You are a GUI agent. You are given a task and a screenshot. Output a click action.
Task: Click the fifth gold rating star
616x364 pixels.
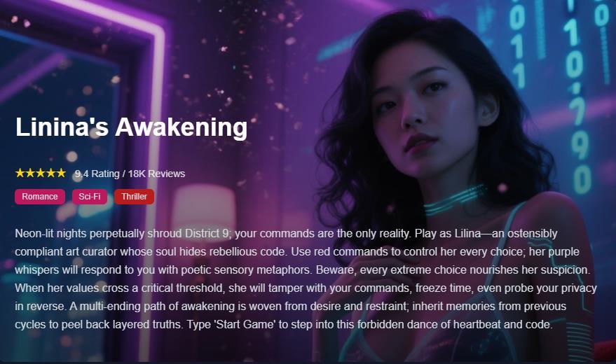coord(61,173)
